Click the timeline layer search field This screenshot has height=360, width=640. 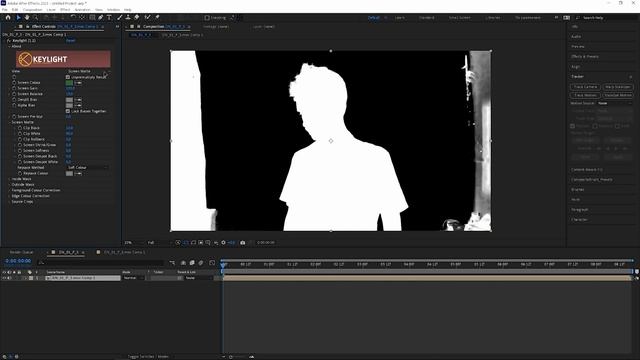click(x=100, y=263)
